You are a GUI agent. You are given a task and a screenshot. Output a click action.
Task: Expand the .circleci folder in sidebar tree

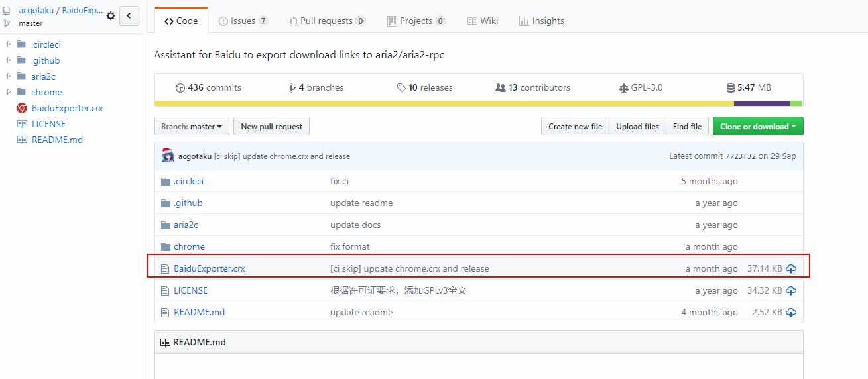coord(9,44)
